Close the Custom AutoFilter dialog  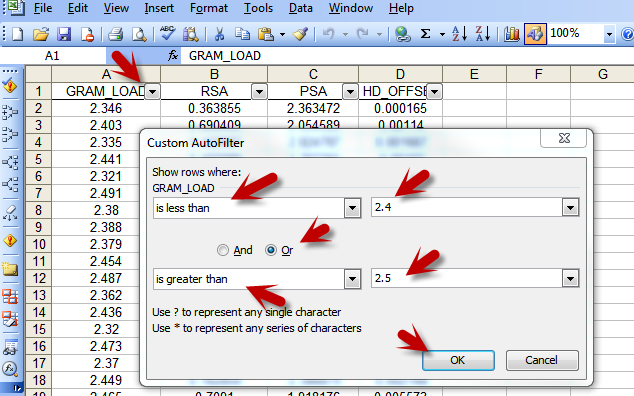(564, 138)
